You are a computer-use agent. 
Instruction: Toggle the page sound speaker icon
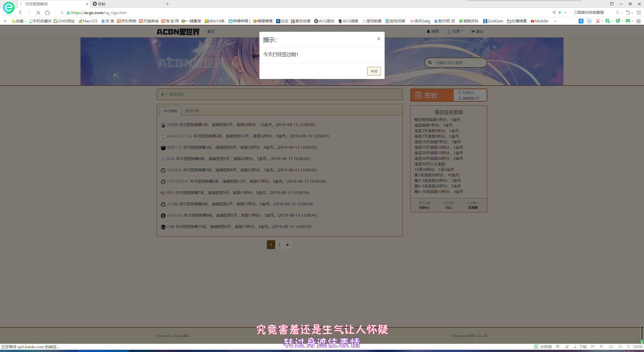coord(620,347)
